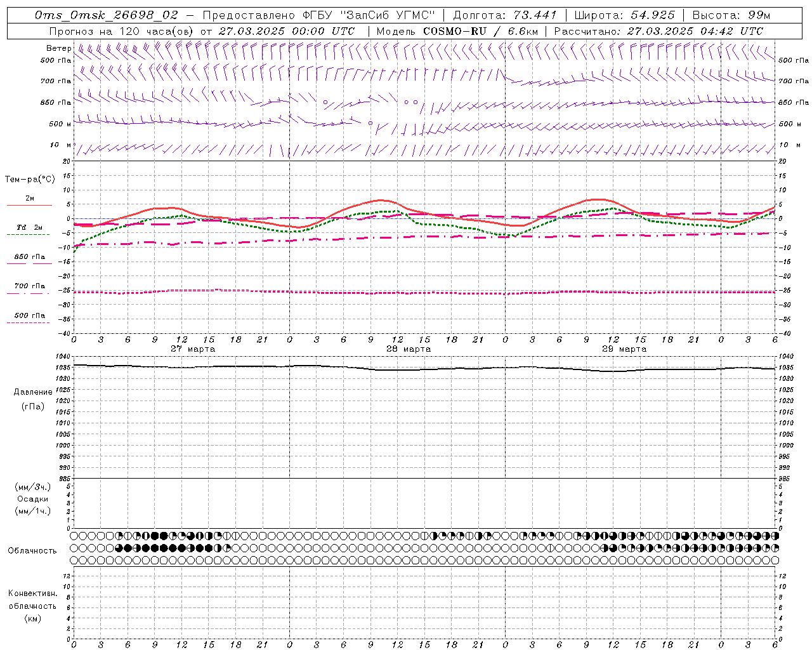Click the Рассчитано: 27.03.2025 04:42 UTC text
The width and height of the screenshot is (812, 650).
658,31
